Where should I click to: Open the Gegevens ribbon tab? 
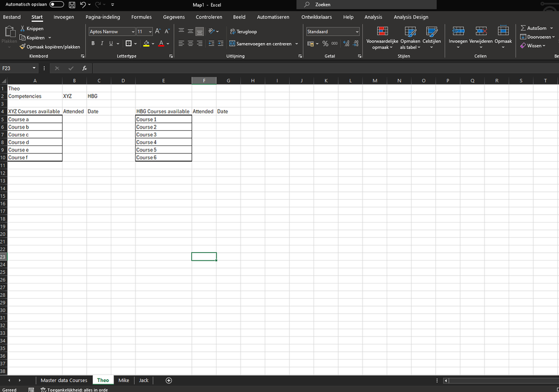174,17
